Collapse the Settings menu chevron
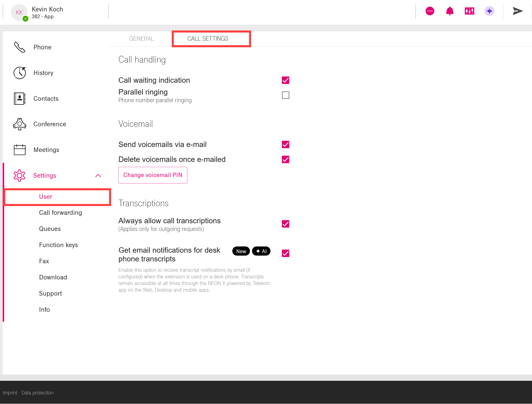Image resolution: width=532 pixels, height=404 pixels. click(x=98, y=176)
